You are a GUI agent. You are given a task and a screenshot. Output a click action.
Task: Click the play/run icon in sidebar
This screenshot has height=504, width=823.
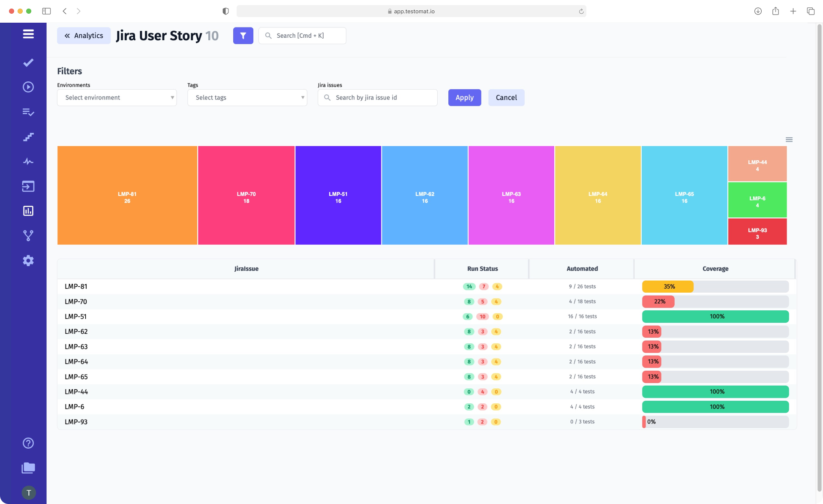click(x=27, y=87)
